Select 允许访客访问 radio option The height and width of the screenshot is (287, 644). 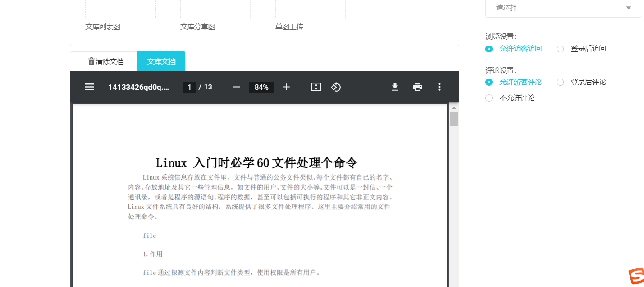489,49
